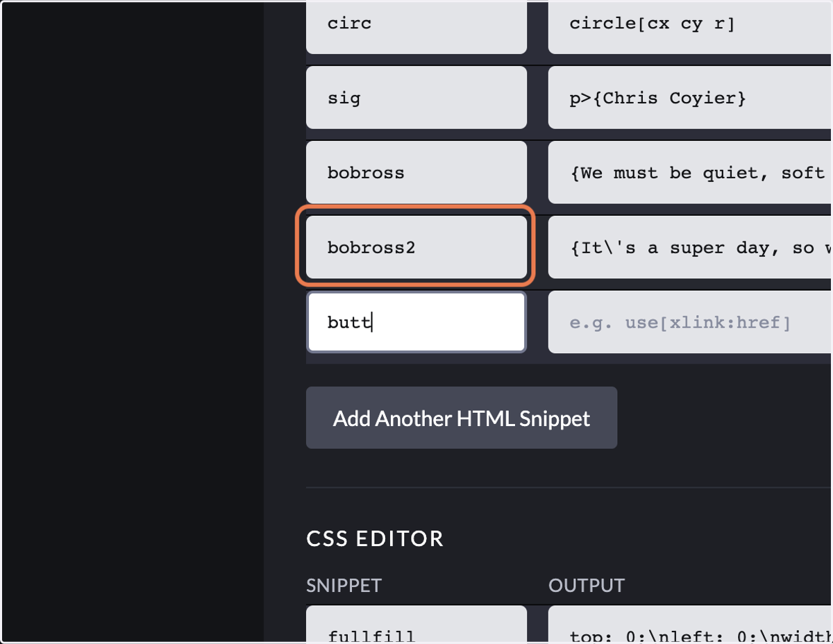
Task: Click the 'bobross2' snippet field
Action: tap(416, 247)
